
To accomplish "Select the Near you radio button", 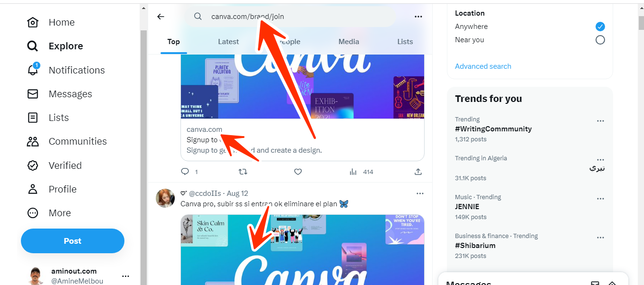I will click(600, 40).
